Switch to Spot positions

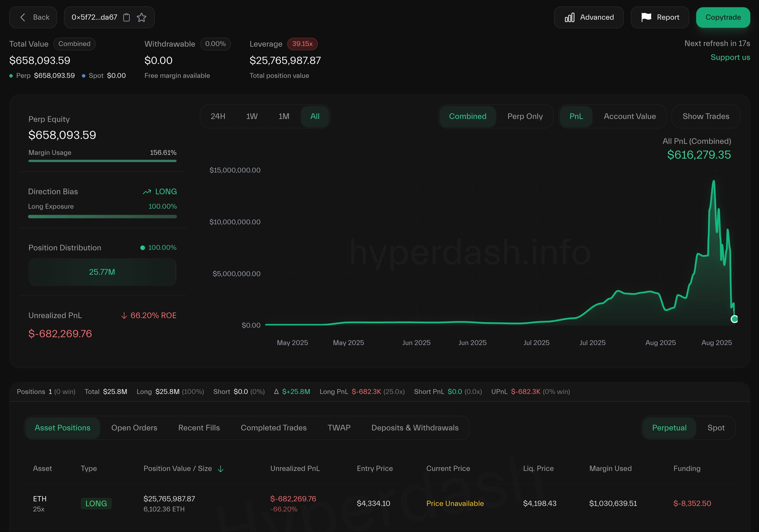716,428
